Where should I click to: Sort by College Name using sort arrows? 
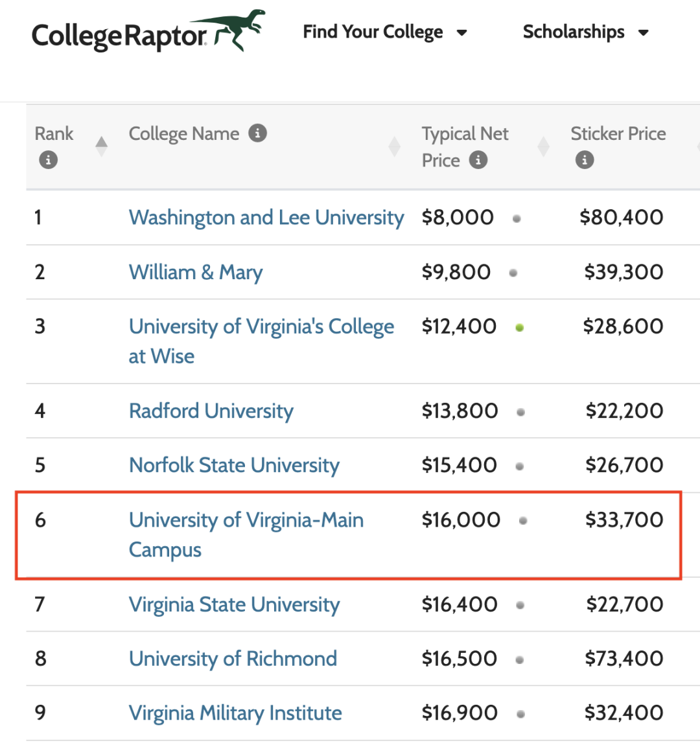pos(394,146)
